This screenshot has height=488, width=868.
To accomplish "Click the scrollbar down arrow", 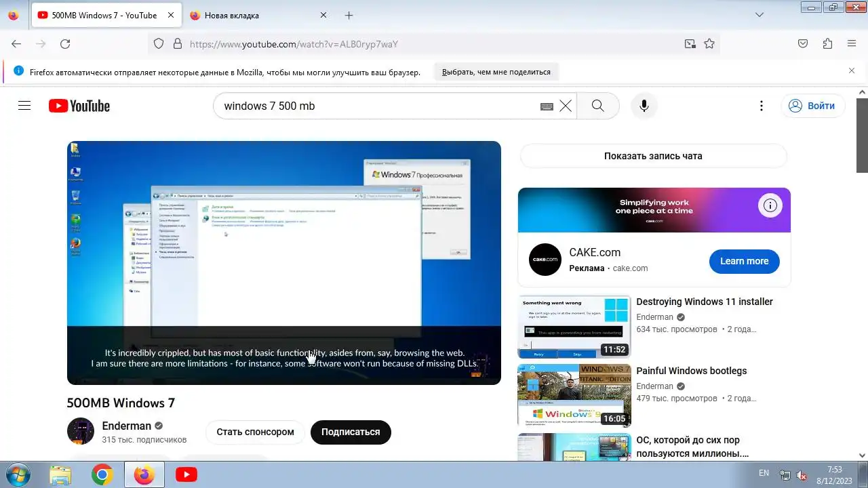I will 862,455.
